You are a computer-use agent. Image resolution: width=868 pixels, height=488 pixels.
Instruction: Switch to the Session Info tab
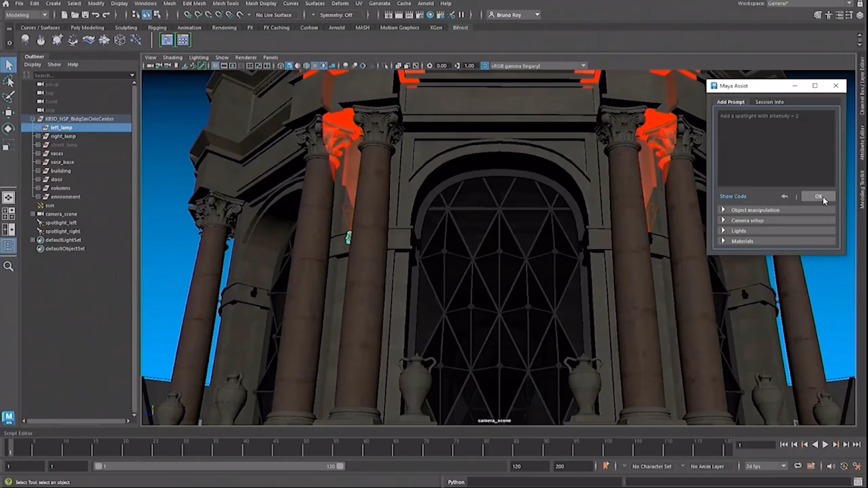coord(769,102)
